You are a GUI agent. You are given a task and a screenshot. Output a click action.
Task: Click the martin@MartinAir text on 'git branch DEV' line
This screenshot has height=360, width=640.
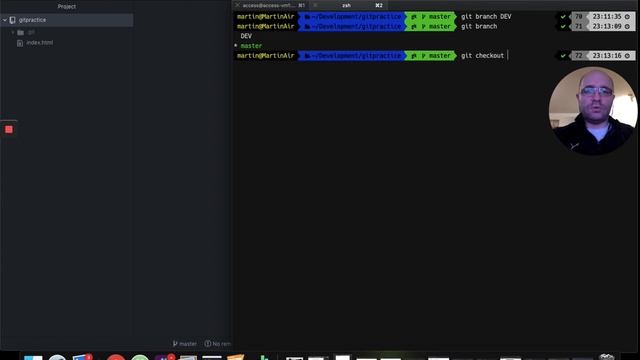pos(265,16)
